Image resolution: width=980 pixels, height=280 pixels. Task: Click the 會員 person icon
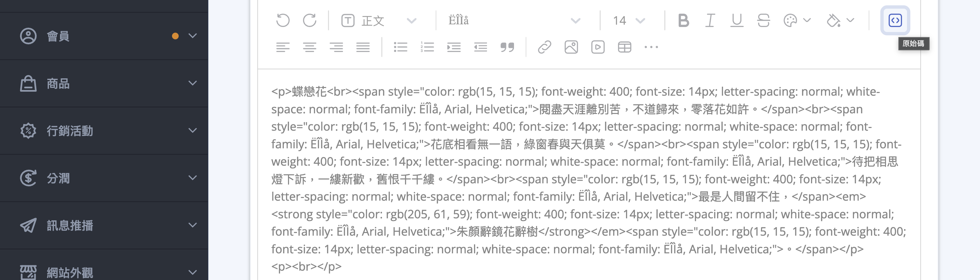coord(28,36)
